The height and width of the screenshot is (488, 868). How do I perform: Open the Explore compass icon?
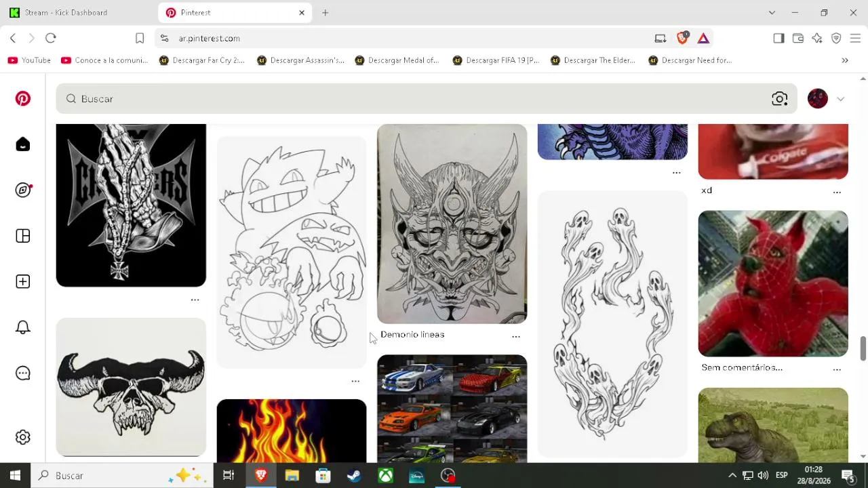coord(23,190)
